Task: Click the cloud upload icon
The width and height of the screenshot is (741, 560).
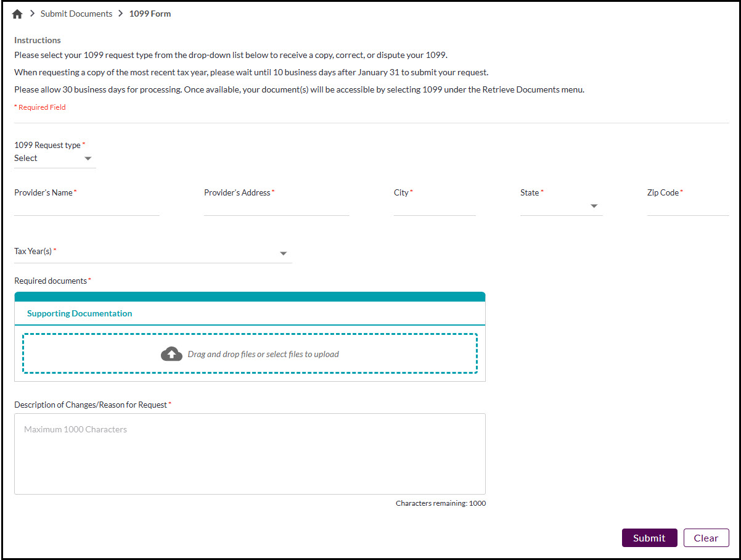Action: coord(171,354)
